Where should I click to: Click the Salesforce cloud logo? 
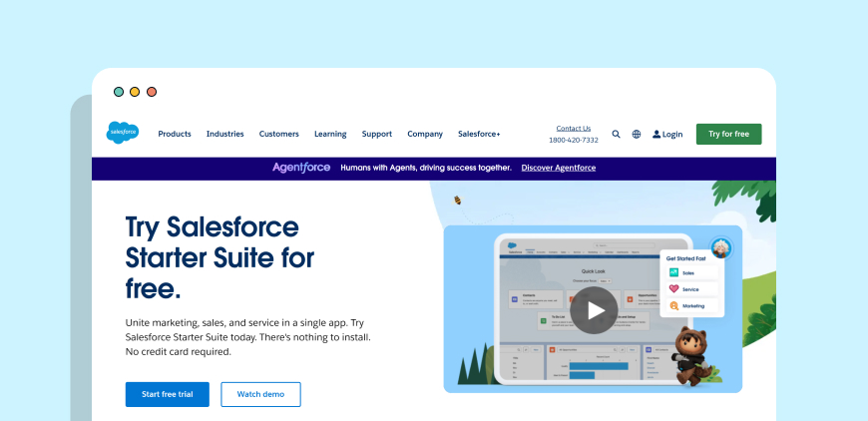(x=123, y=133)
